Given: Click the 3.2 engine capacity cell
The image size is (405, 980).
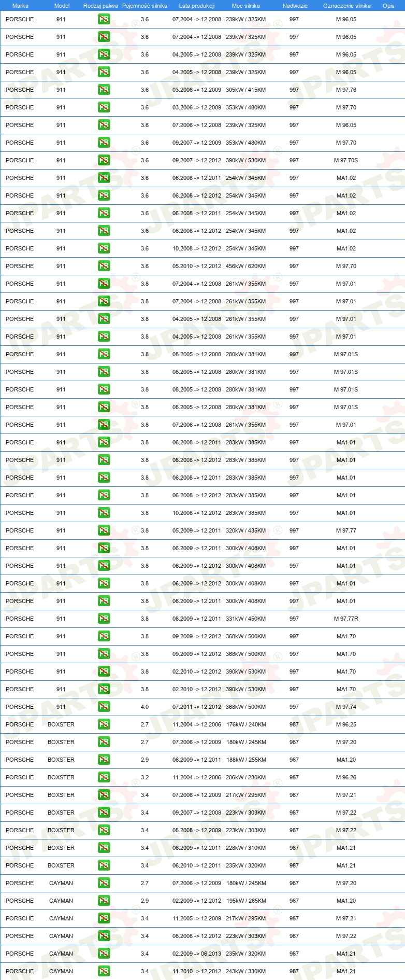Looking at the screenshot, I should (144, 777).
